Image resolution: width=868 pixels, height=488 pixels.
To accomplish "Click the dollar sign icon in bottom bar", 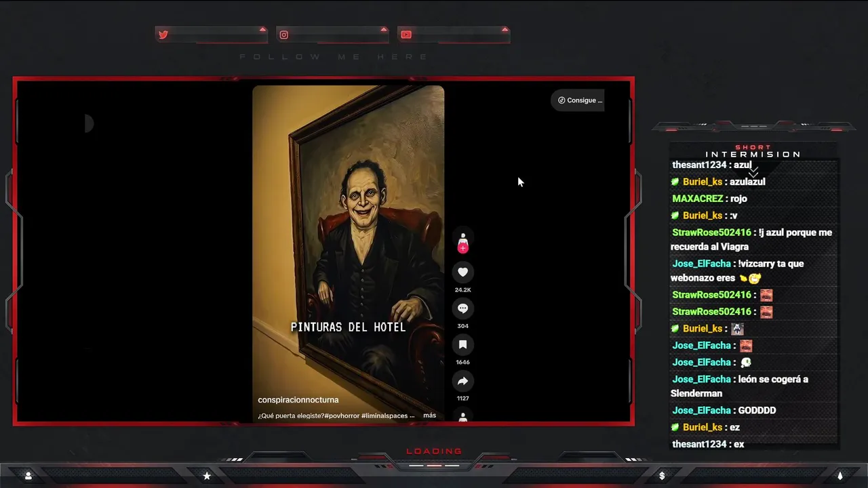I will 662,476.
